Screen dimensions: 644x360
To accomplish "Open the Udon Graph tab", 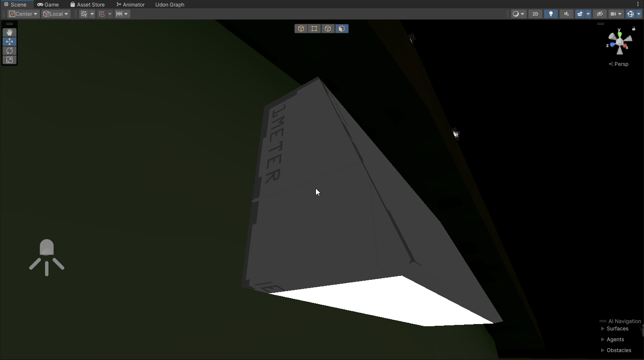I will coord(170,4).
